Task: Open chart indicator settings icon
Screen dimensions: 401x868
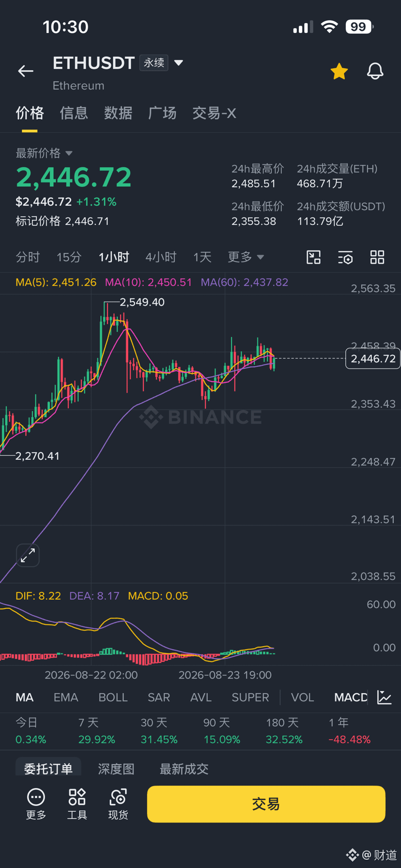Action: (345, 257)
